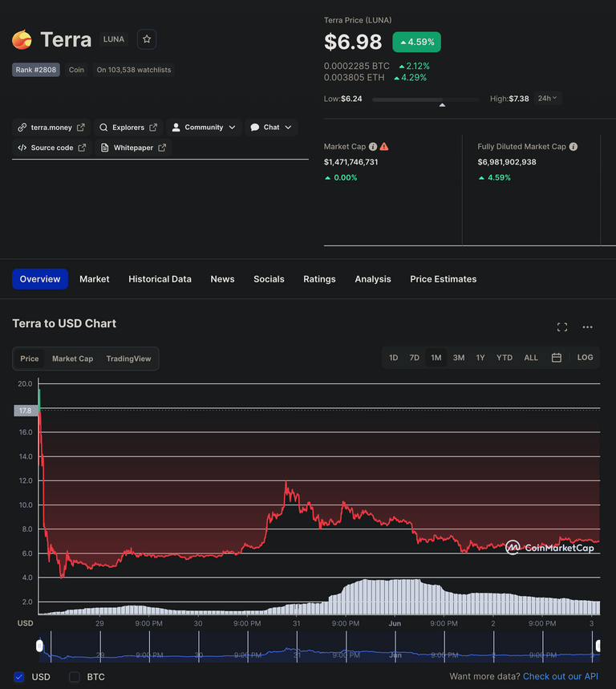
Task: Expand the Chat dropdown
Action: pyautogui.click(x=271, y=128)
